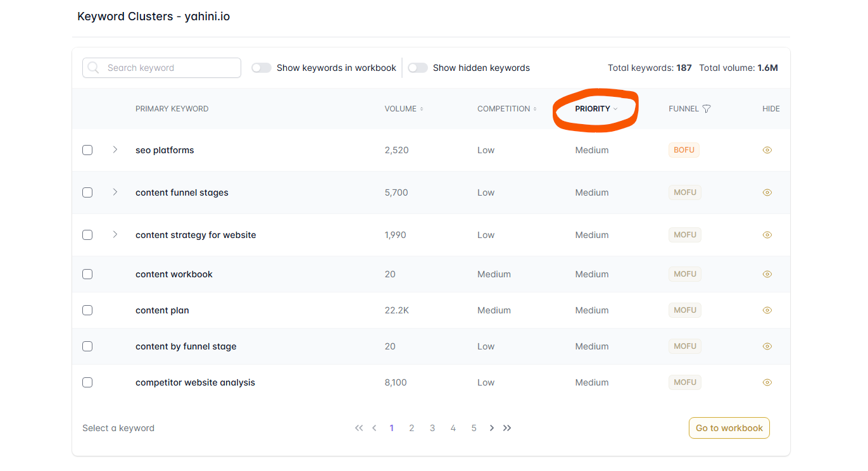The image size is (868, 471).
Task: Hide content strategy for website eye icon
Action: point(767,235)
